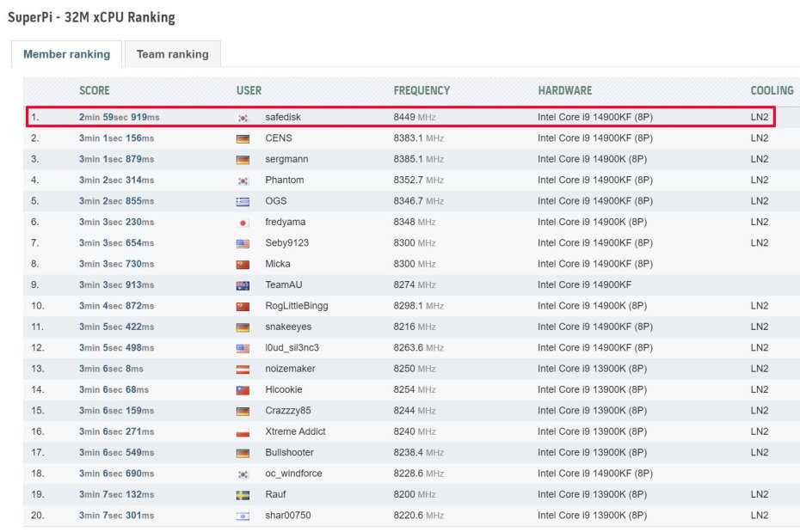Sort entries by the COOLING column
800x532 pixels.
772,90
